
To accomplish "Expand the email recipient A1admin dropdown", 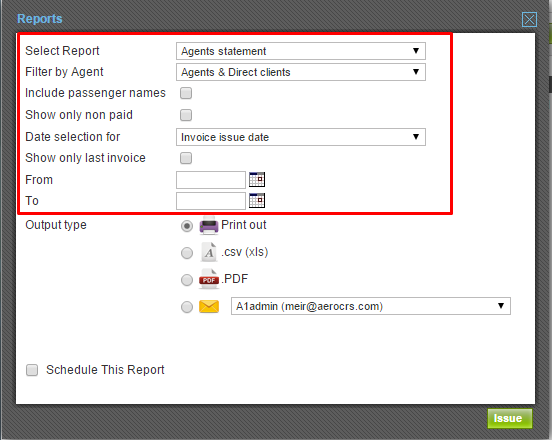I will [x=371, y=306].
